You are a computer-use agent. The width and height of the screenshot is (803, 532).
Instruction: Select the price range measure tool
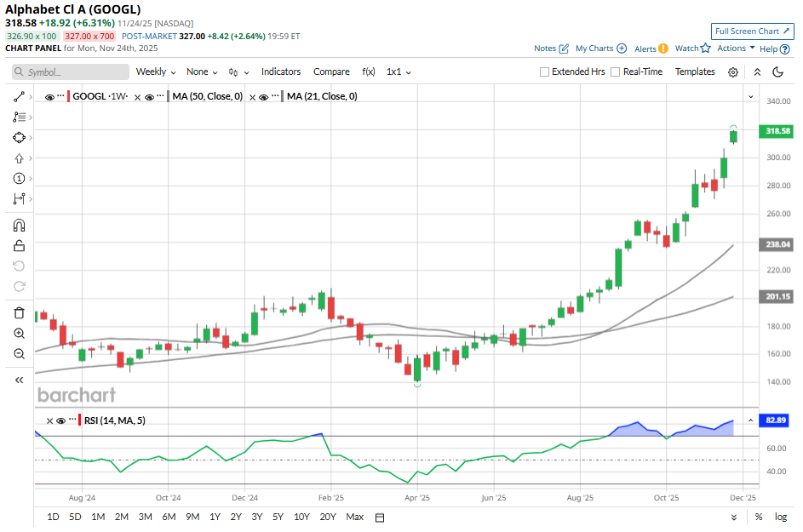(x=19, y=198)
